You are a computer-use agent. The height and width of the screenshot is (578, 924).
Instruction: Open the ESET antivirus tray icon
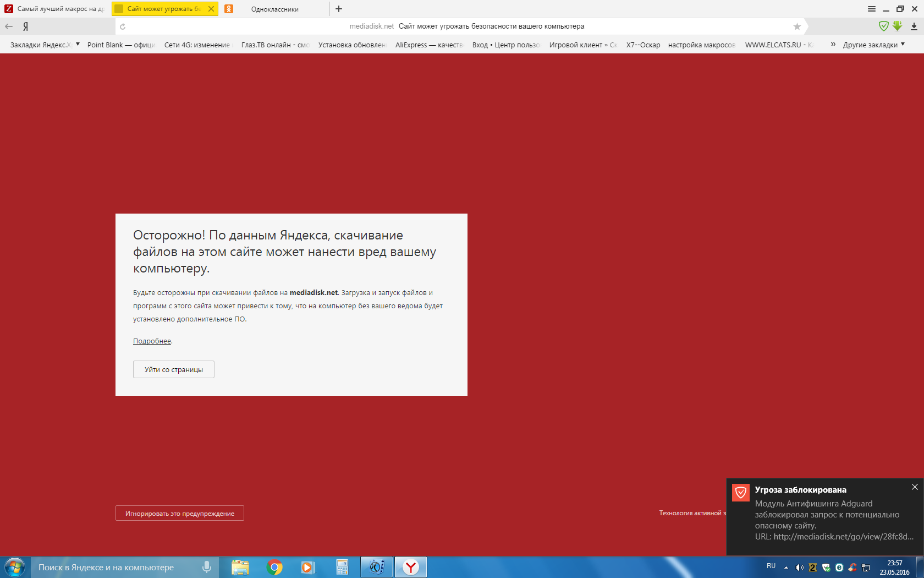(x=839, y=568)
